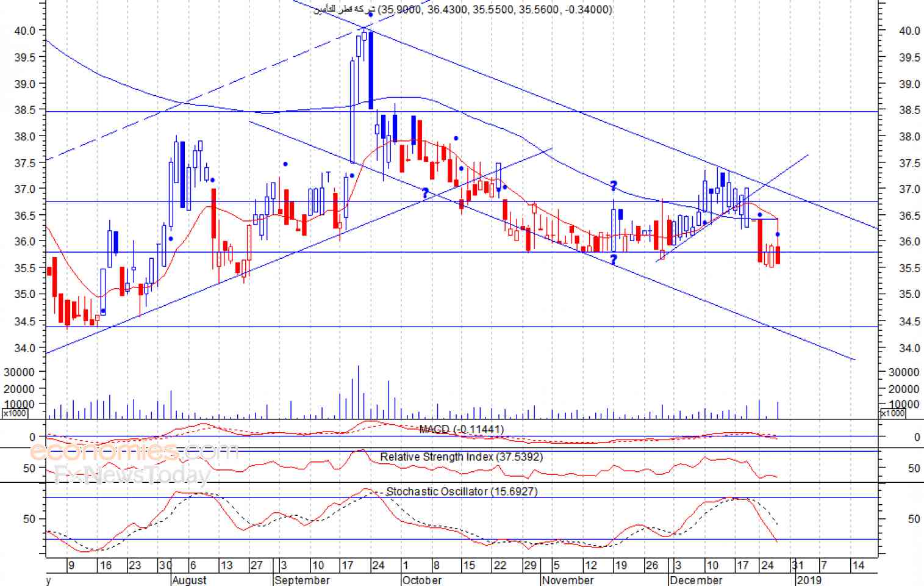
Task: Click the December month label on the time axis
Action: [696, 580]
